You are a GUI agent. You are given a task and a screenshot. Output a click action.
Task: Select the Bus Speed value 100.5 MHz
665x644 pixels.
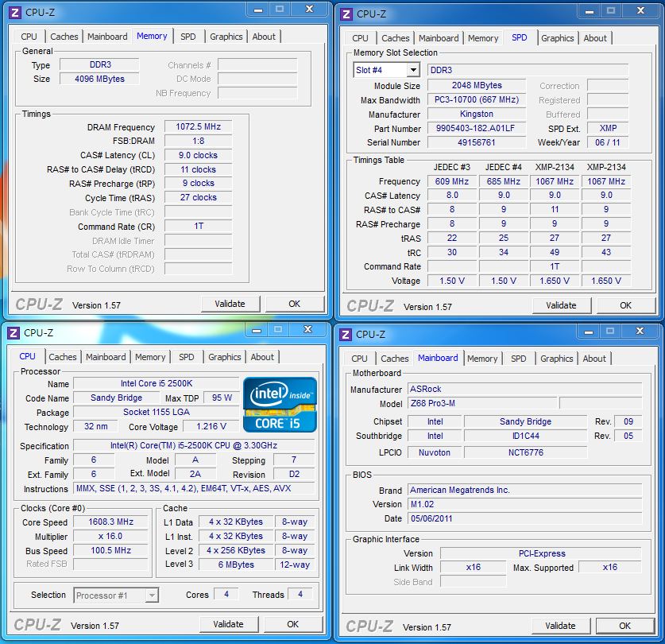click(x=110, y=551)
